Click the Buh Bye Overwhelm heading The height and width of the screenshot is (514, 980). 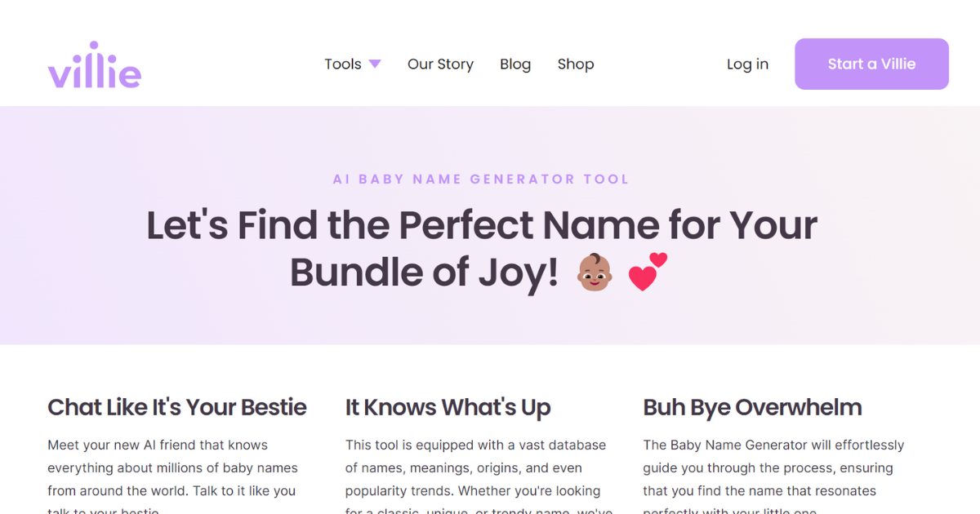pos(752,407)
